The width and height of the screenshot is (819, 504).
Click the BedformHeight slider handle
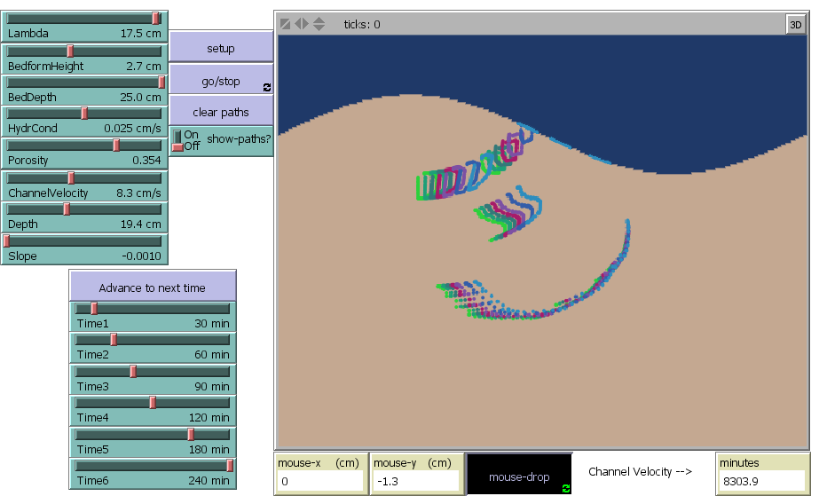[x=70, y=51]
